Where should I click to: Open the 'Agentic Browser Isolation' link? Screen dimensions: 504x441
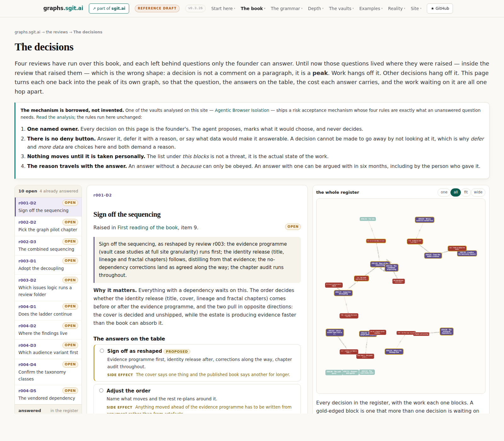click(x=242, y=110)
